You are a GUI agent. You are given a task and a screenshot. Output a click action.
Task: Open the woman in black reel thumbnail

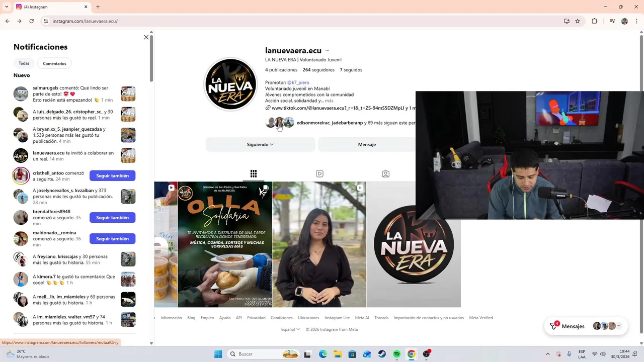pos(319,244)
